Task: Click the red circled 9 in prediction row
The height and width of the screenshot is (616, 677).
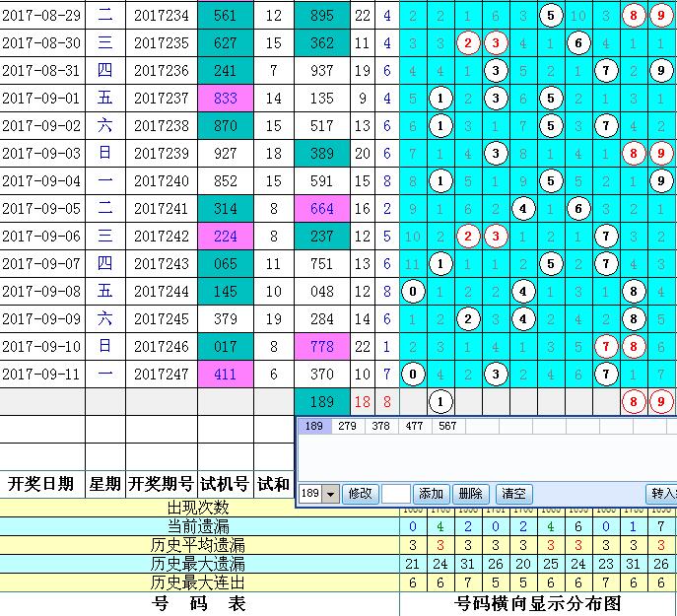Action: (x=661, y=401)
